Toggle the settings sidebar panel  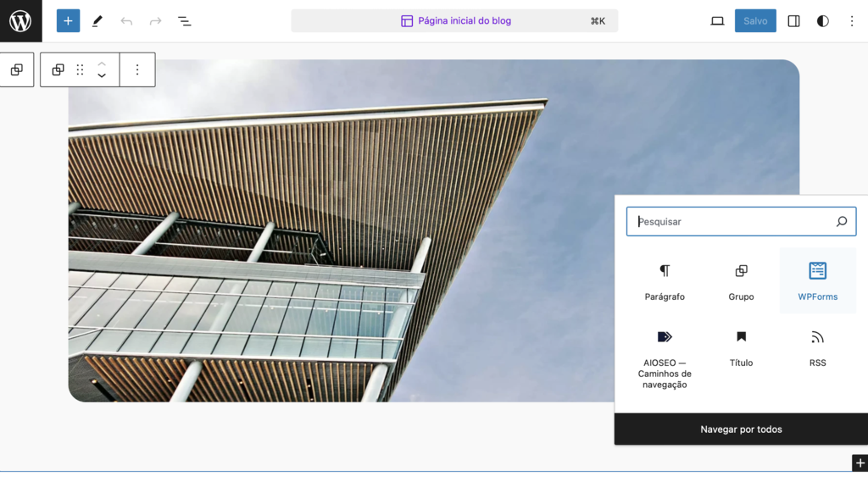pyautogui.click(x=793, y=21)
